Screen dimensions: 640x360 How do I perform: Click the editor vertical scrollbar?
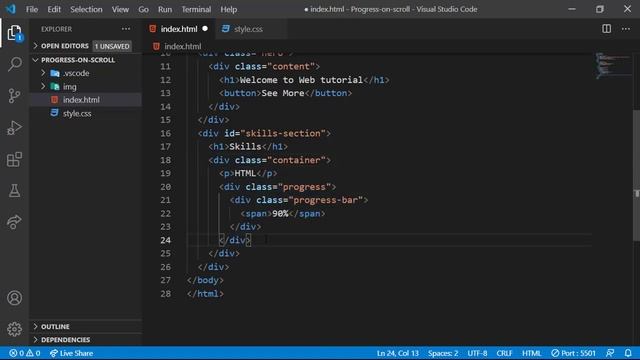coord(636,176)
